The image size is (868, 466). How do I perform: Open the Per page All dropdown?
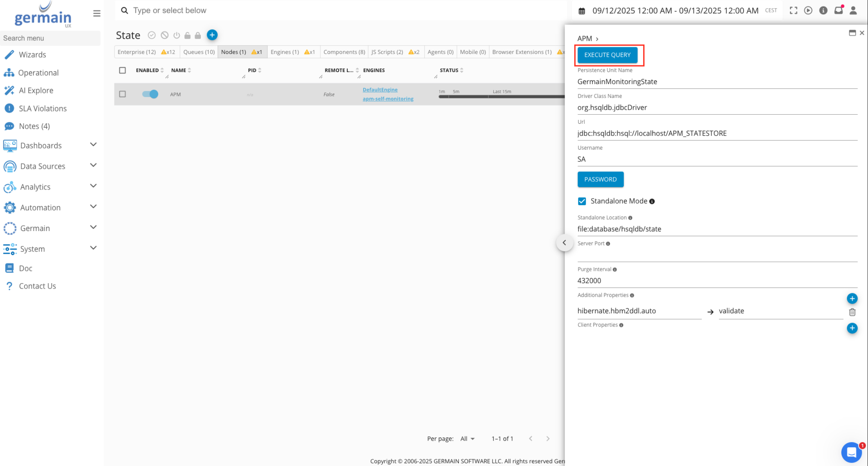click(467, 439)
